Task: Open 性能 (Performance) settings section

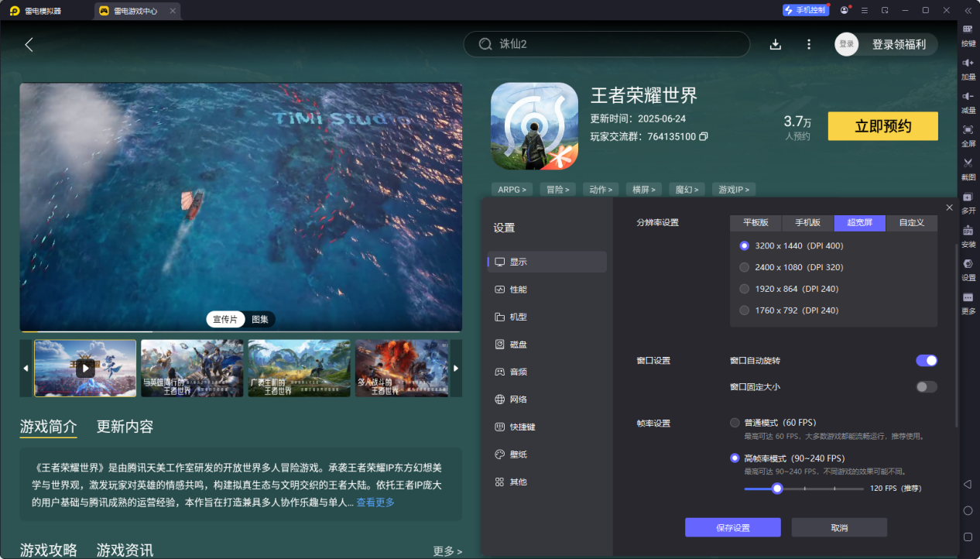Action: (x=518, y=290)
